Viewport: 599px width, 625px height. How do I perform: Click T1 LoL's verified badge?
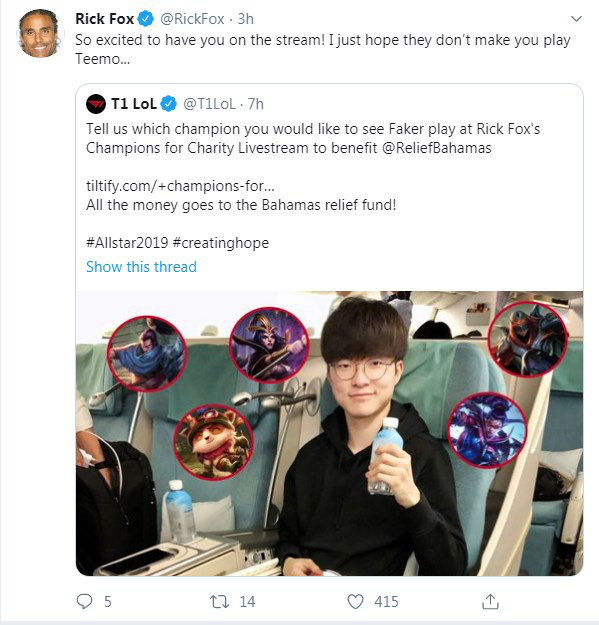click(169, 104)
